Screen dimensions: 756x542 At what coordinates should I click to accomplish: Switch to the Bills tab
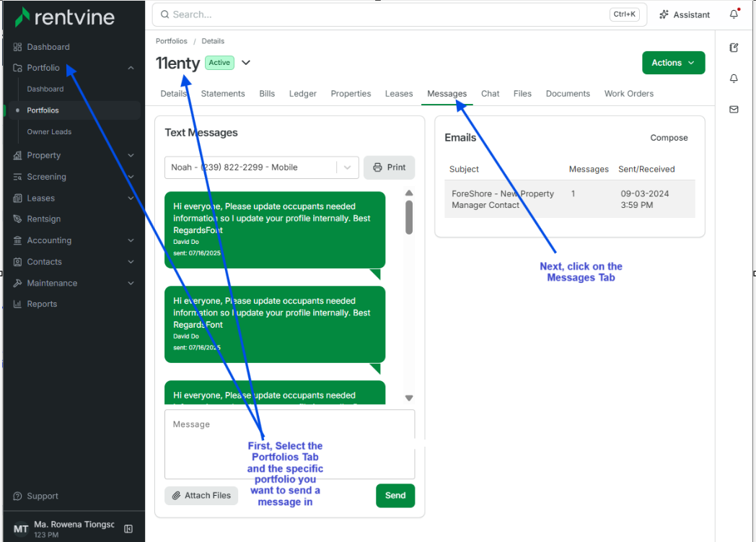point(267,94)
